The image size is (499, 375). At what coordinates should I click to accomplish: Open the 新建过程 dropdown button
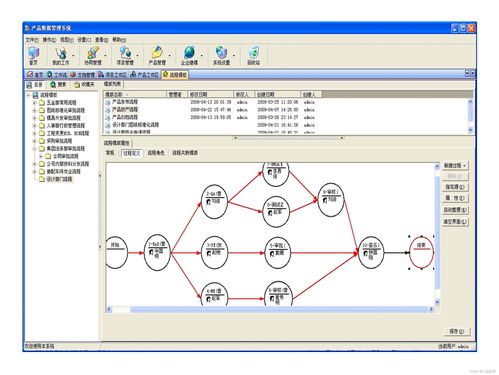click(x=455, y=165)
